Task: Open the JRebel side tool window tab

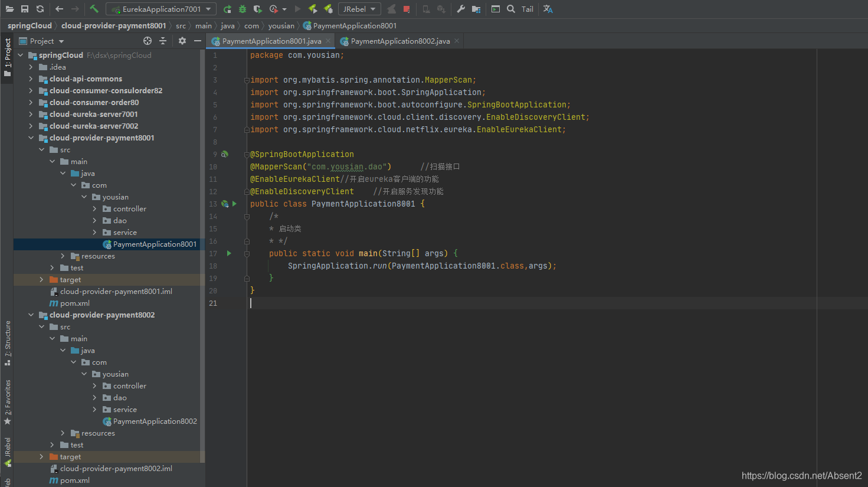Action: [7, 453]
